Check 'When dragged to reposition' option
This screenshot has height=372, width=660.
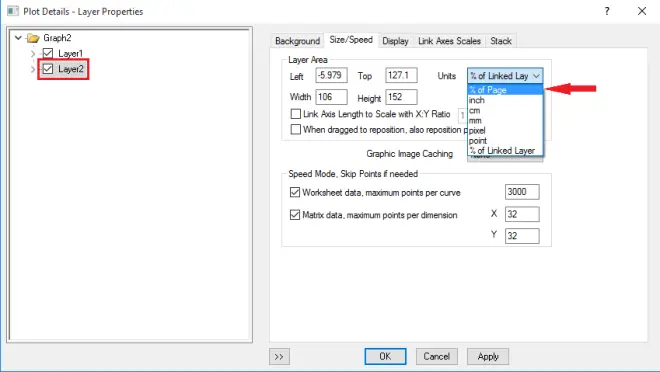[x=296, y=129]
